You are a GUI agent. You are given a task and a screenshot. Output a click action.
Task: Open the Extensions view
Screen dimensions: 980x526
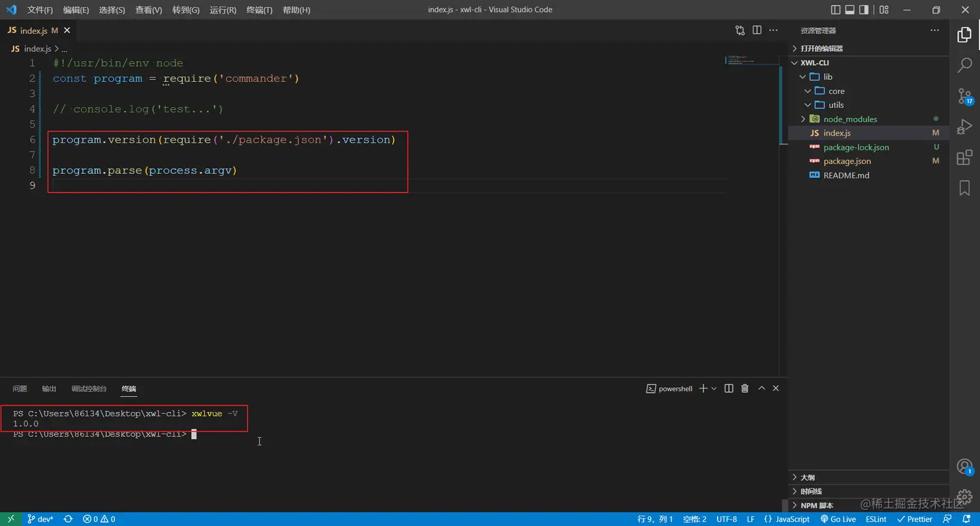[964, 157]
